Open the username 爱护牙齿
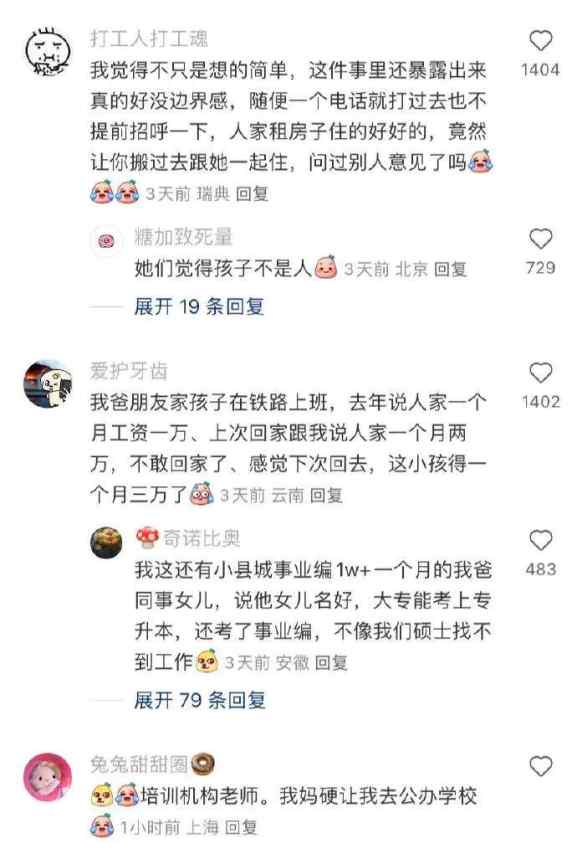Screen dimensions: 577x864 tap(129, 371)
